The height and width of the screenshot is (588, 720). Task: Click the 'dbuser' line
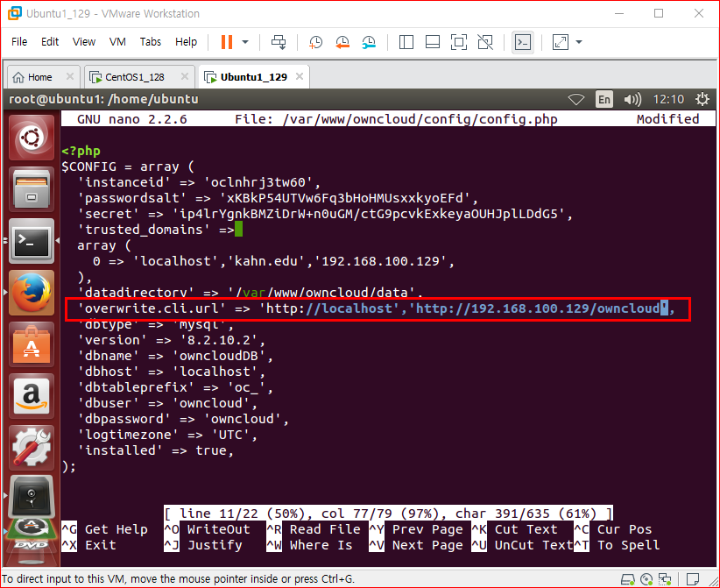click(167, 403)
